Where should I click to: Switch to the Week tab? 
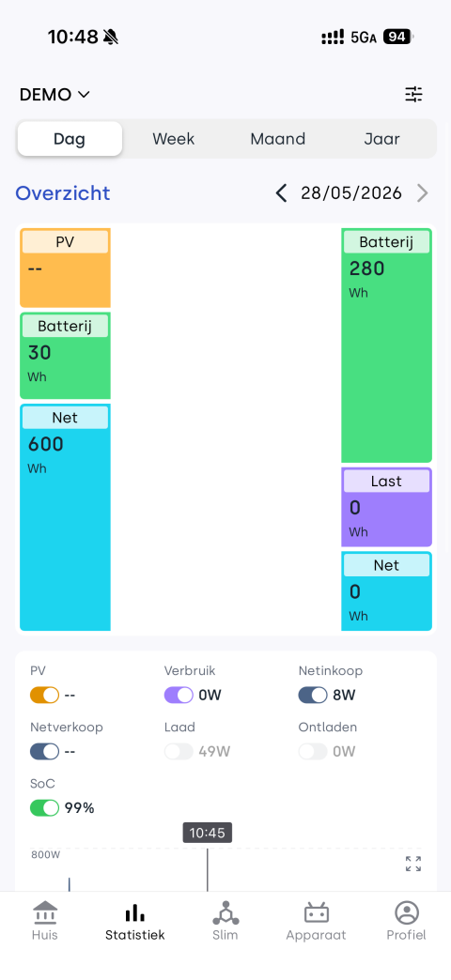pyautogui.click(x=173, y=139)
